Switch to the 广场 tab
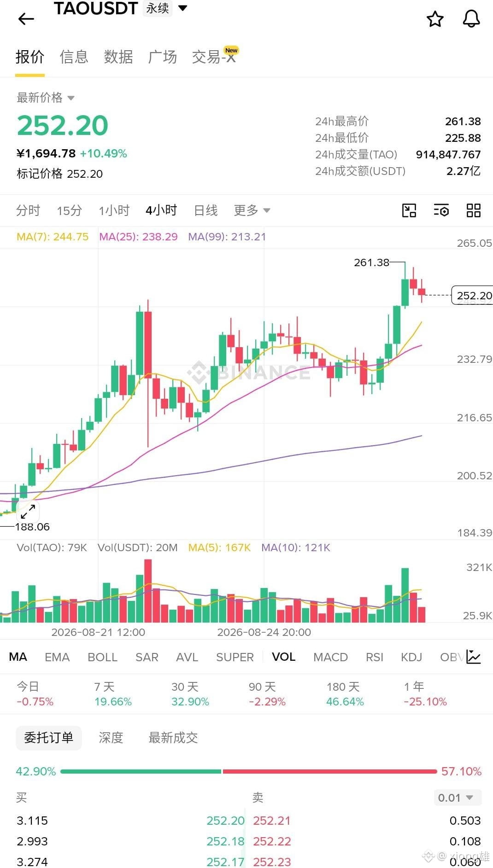Screen dimensions: 493x868 coord(163,57)
